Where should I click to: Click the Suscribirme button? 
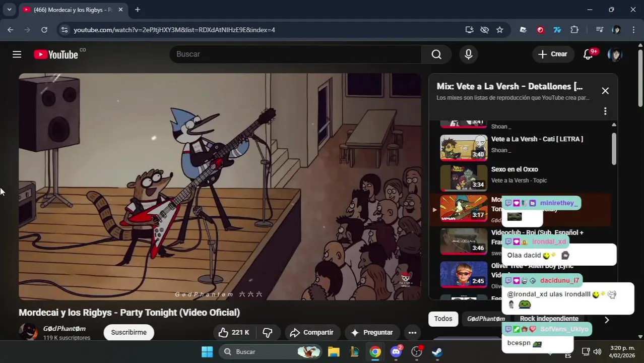point(128,332)
